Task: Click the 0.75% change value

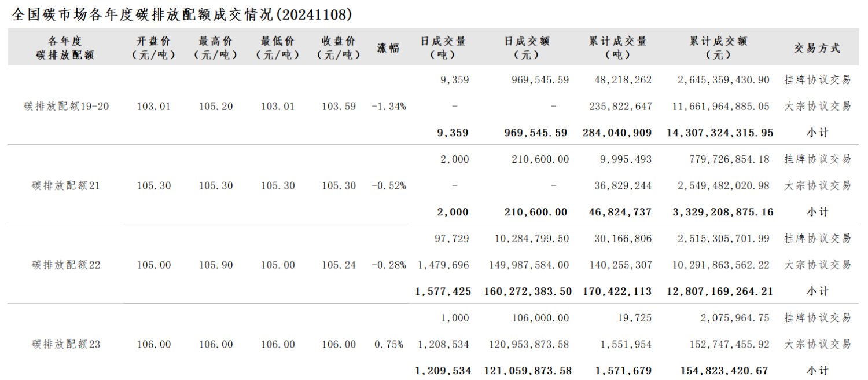Action: pyautogui.click(x=388, y=344)
